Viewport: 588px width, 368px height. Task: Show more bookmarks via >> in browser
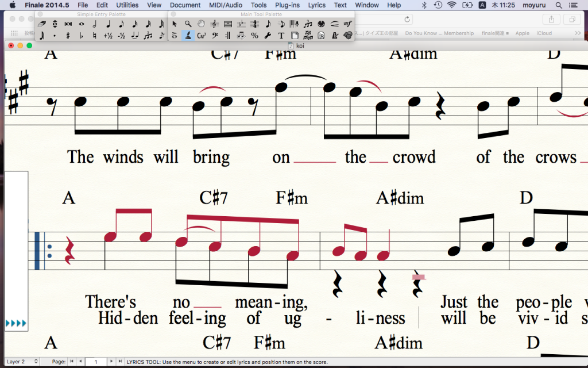pyautogui.click(x=578, y=33)
